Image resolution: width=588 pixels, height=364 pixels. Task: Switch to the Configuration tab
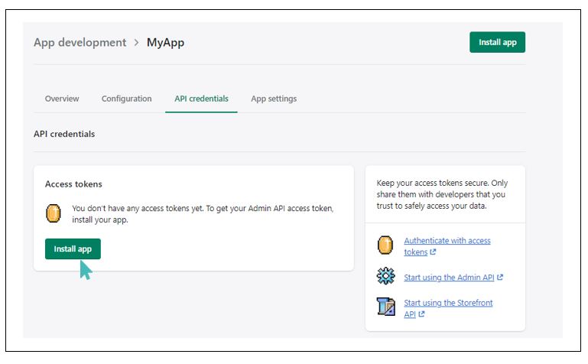pyautogui.click(x=126, y=99)
